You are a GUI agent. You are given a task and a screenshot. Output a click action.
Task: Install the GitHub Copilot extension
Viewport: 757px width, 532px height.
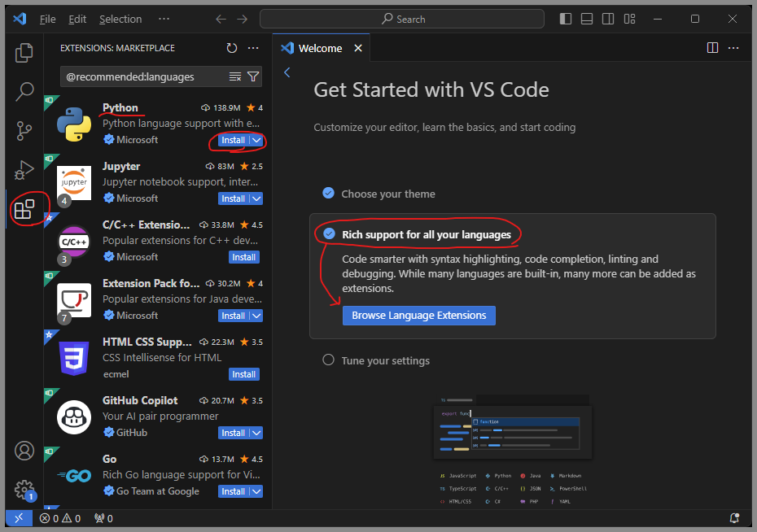click(x=234, y=433)
